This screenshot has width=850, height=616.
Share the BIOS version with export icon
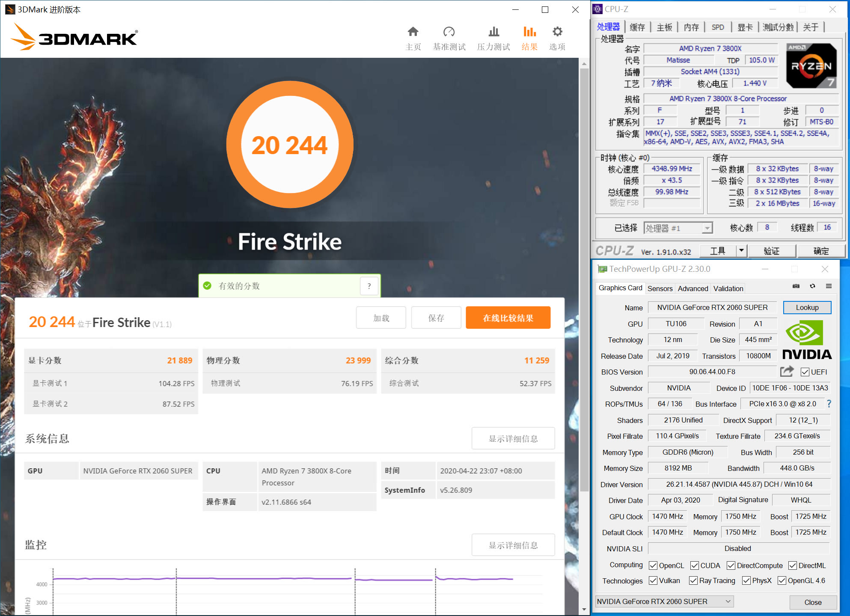coord(787,372)
